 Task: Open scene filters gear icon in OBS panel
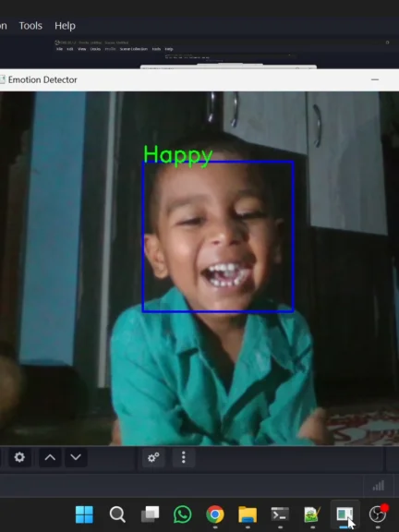(x=19, y=457)
